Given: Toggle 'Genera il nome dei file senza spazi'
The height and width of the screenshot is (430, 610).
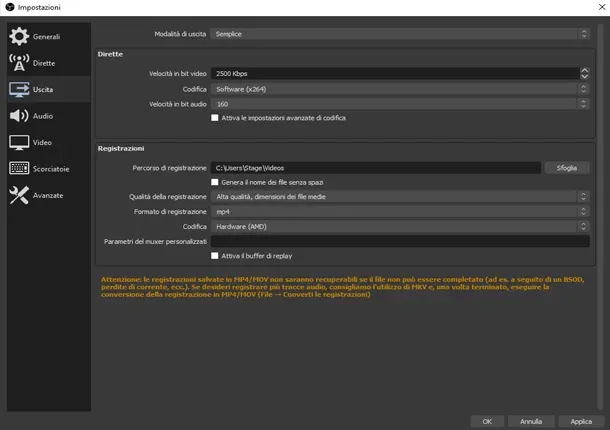Looking at the screenshot, I should (x=215, y=183).
